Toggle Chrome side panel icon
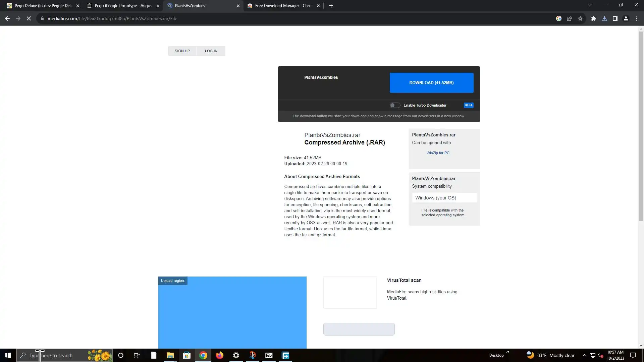Viewport: 644px width, 362px height. [615, 18]
